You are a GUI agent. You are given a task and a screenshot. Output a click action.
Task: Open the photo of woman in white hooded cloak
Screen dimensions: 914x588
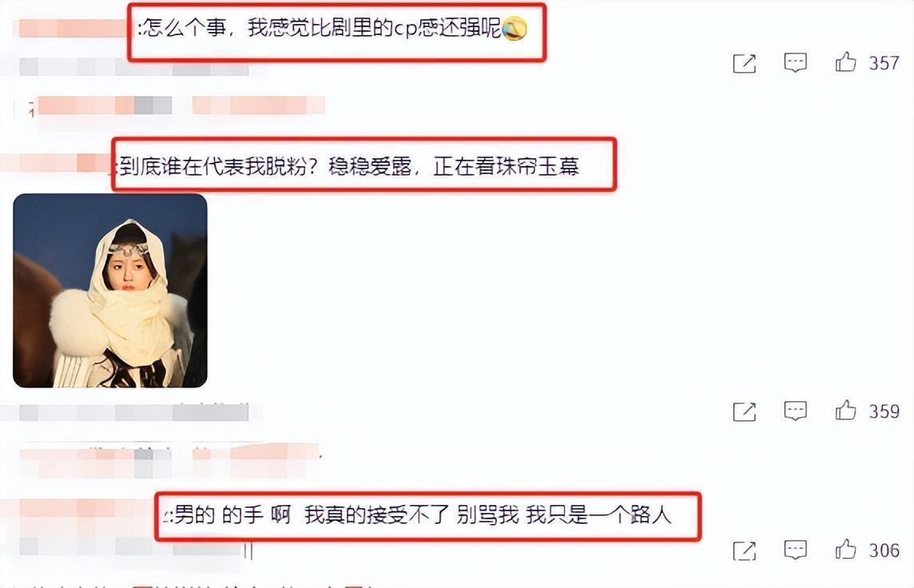(x=110, y=291)
